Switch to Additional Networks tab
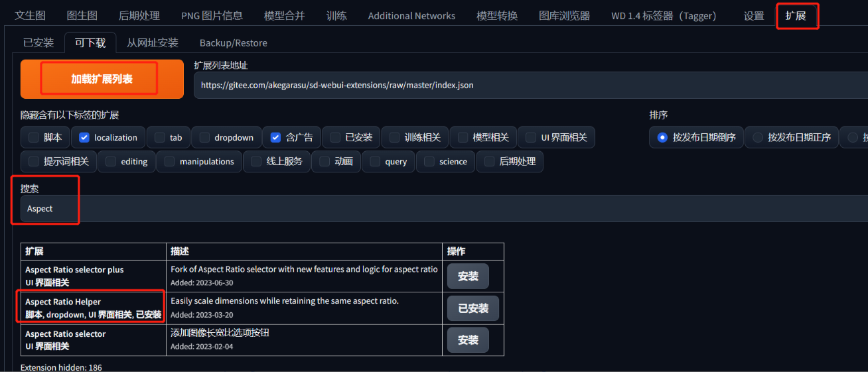This screenshot has height=372, width=868. click(x=411, y=15)
